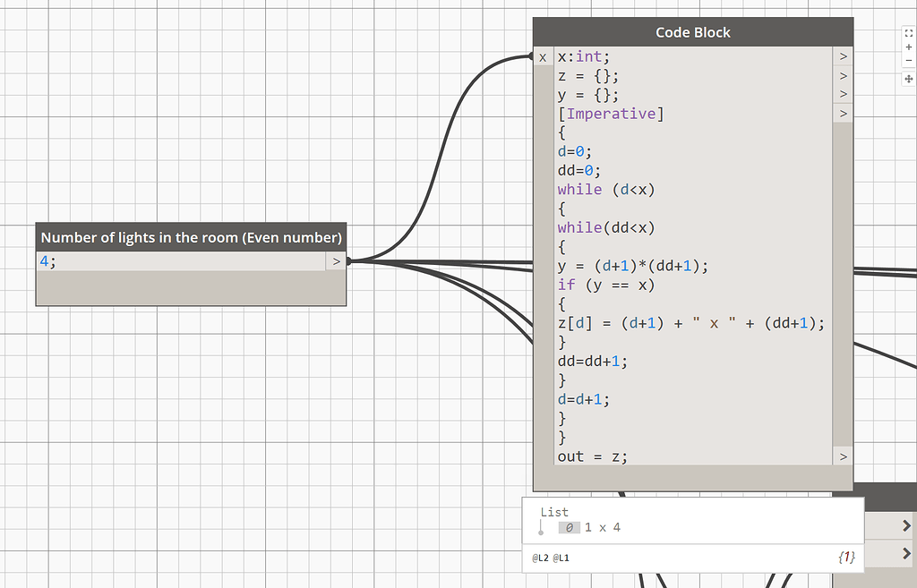Image resolution: width=917 pixels, height=588 pixels.
Task: Zoom out using the minus icon
Action: tap(907, 61)
